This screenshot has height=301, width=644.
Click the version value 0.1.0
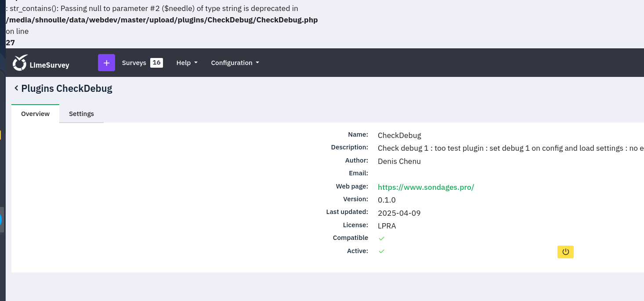click(387, 200)
